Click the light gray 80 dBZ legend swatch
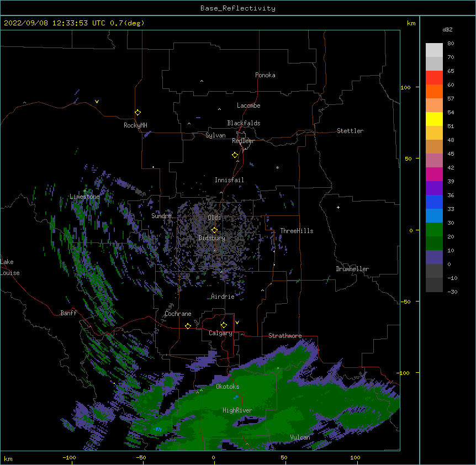The height and width of the screenshot is (465, 476). 434,50
